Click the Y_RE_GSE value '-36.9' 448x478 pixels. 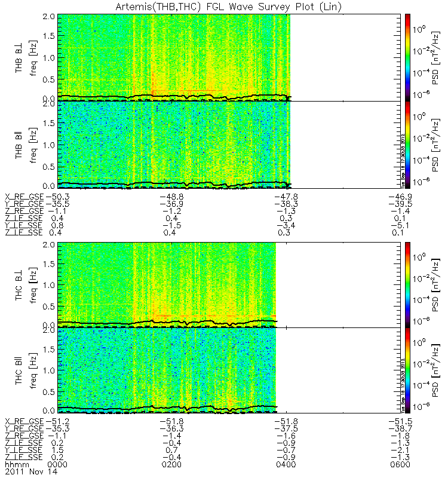[x=171, y=204]
